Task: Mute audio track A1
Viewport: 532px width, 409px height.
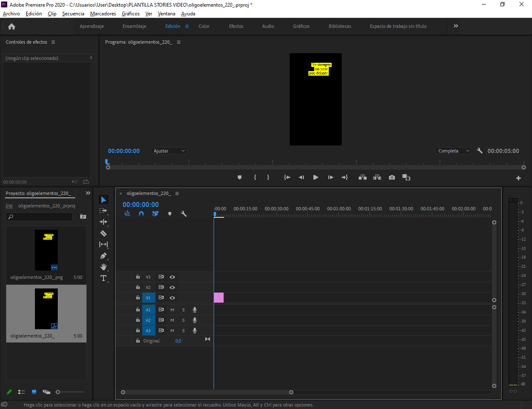Action: click(172, 310)
